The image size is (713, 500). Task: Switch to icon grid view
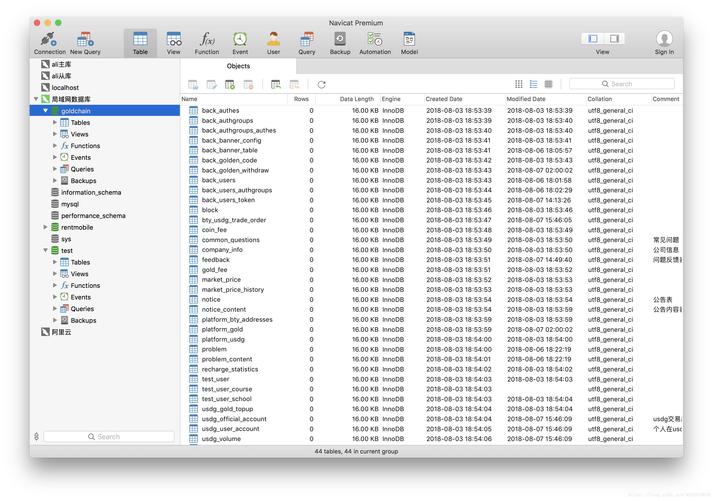point(518,84)
